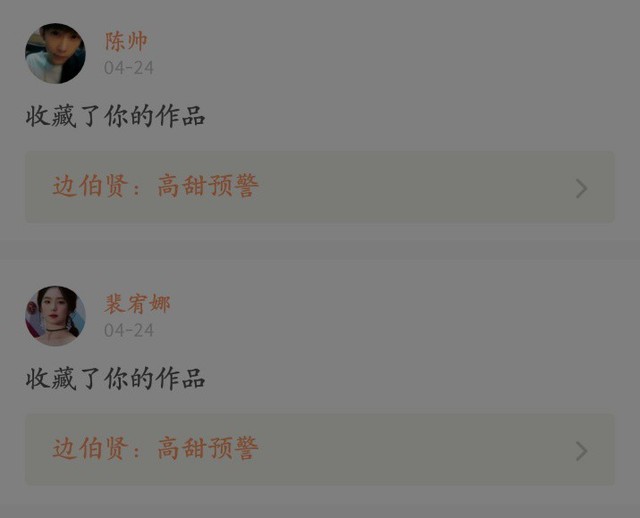
Task: Click the 04-24 date below 裴宥娜
Action: pyautogui.click(x=129, y=331)
